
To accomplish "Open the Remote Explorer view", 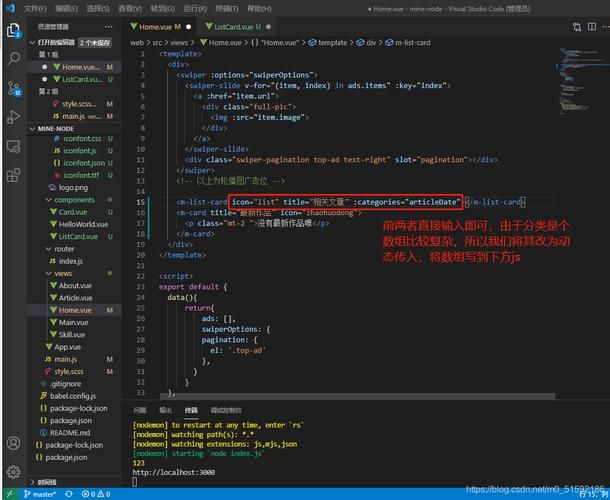I will click(14, 146).
